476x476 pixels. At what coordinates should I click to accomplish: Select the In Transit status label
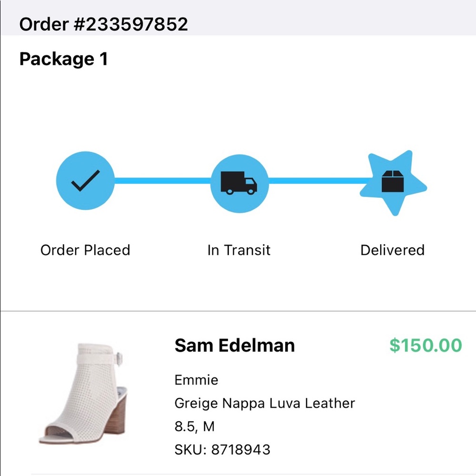(239, 250)
